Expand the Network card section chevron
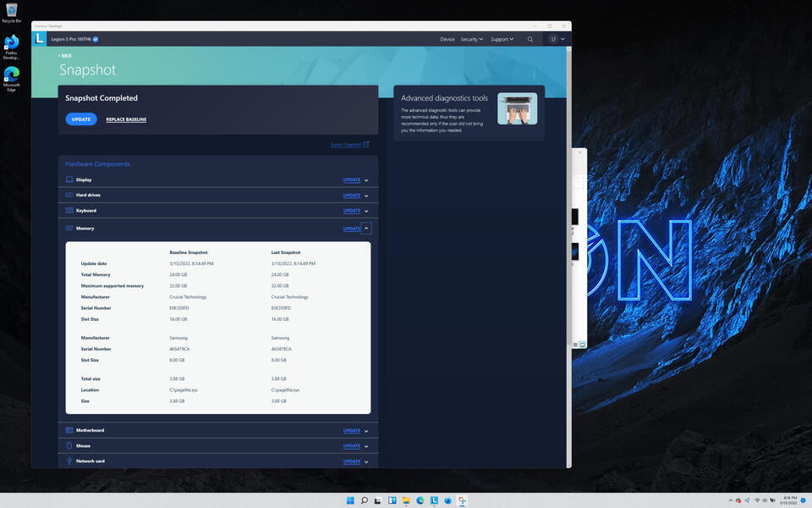The height and width of the screenshot is (508, 812). coord(366,462)
